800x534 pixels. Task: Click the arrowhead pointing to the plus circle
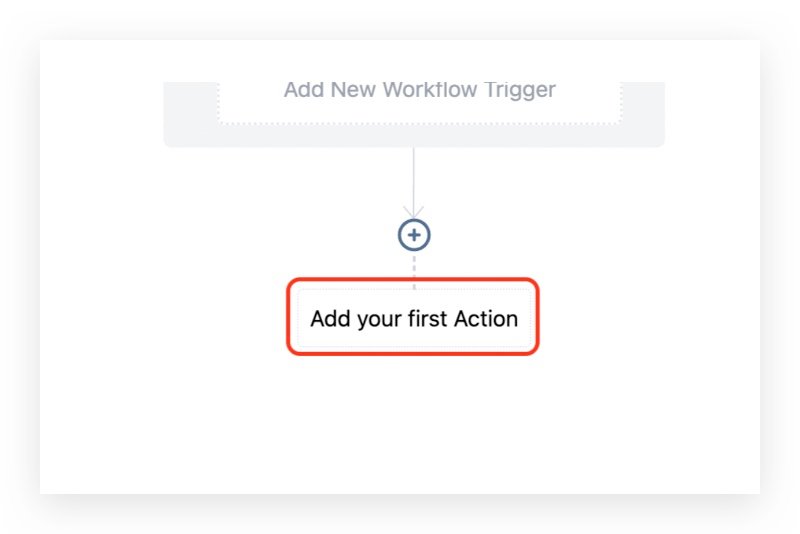point(414,211)
